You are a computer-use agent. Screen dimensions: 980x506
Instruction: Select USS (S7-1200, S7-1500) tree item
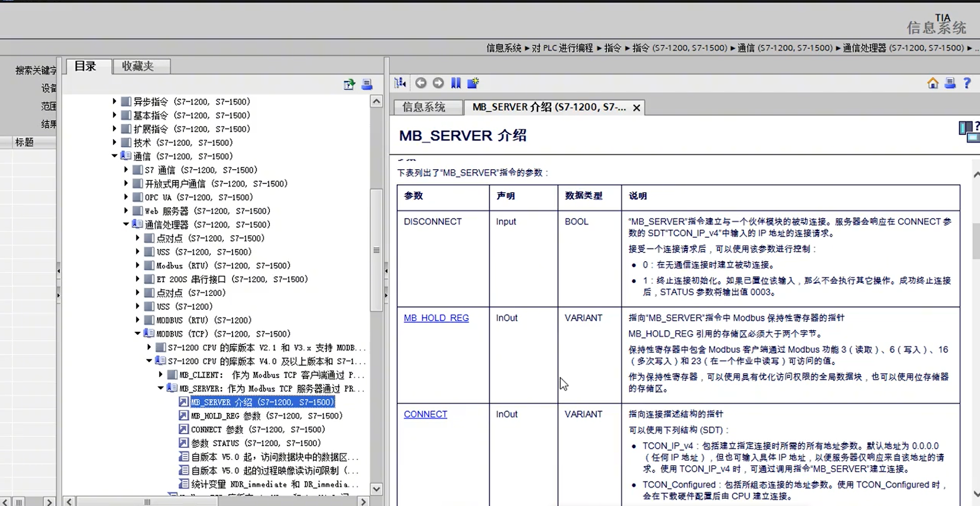click(x=204, y=252)
